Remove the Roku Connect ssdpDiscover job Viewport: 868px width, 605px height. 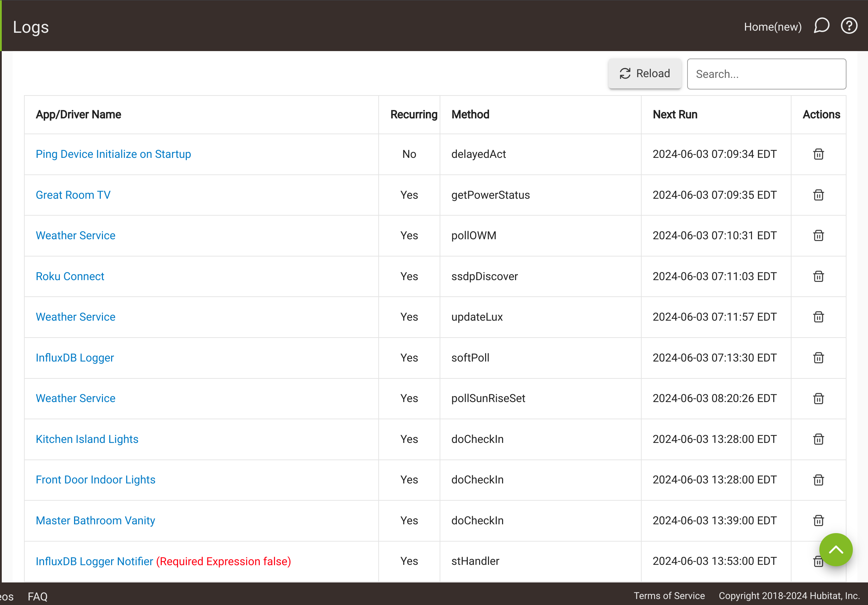tap(818, 276)
